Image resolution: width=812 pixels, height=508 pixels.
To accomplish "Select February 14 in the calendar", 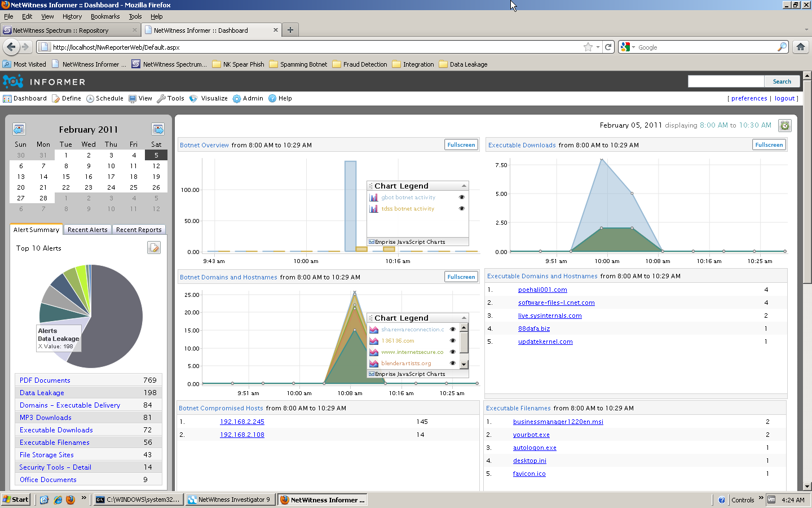I will tap(43, 177).
